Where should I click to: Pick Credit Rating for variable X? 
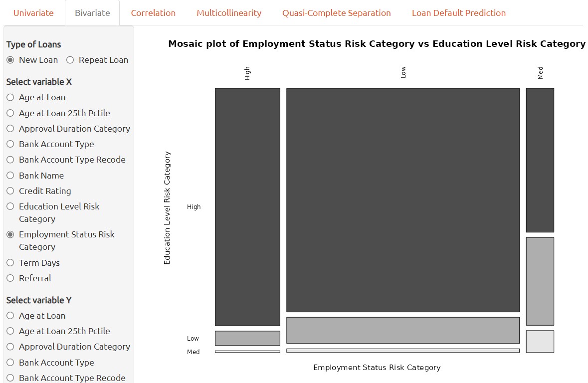[x=10, y=191]
